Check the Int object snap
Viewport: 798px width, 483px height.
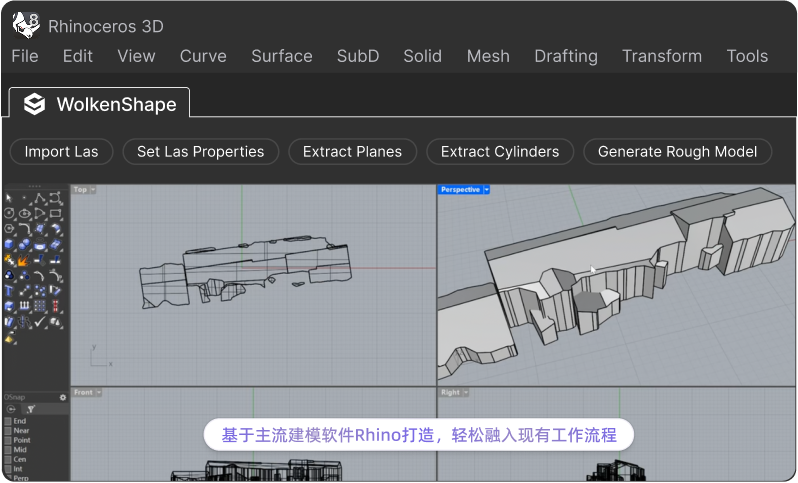click(8, 469)
